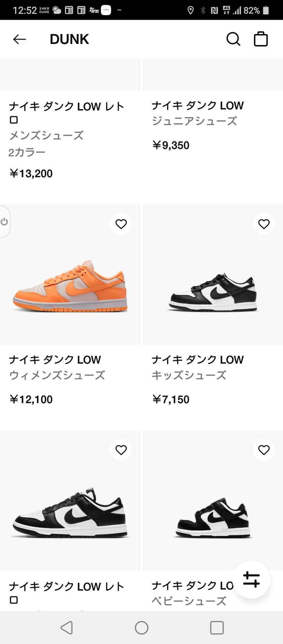Favorite the orange Dunk Low women's shoe
This screenshot has width=283, height=644.
click(121, 224)
